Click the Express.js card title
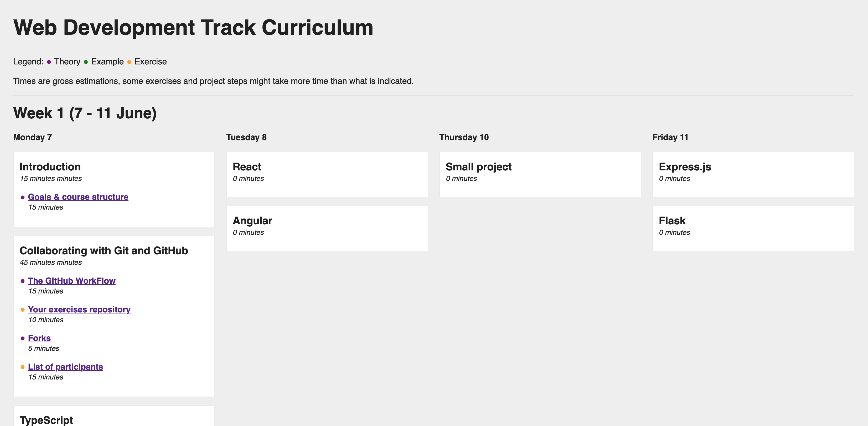This screenshot has width=868, height=426. coord(685,167)
